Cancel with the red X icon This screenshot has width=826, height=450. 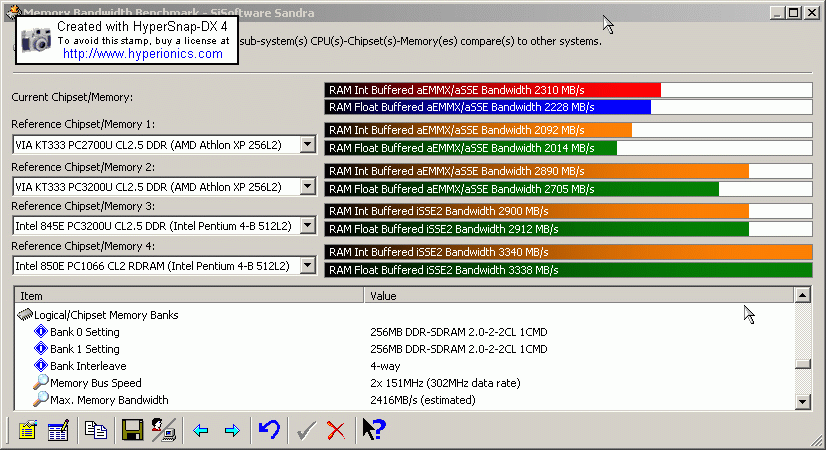click(336, 431)
